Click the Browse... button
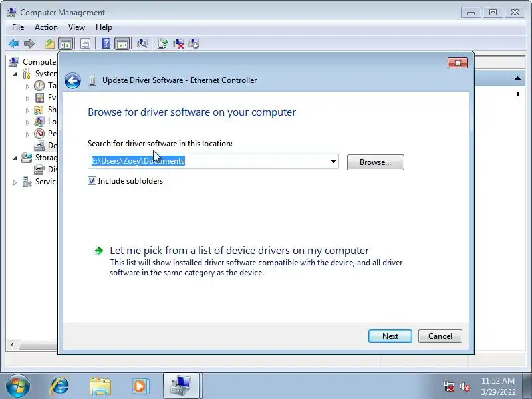Viewport: 532px width, 399px height. 376,162
